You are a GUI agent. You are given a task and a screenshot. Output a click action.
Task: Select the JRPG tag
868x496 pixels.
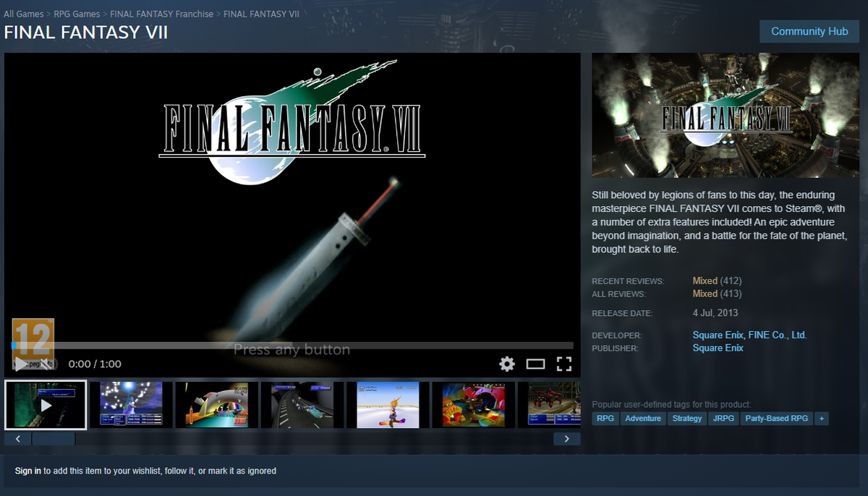coord(723,418)
